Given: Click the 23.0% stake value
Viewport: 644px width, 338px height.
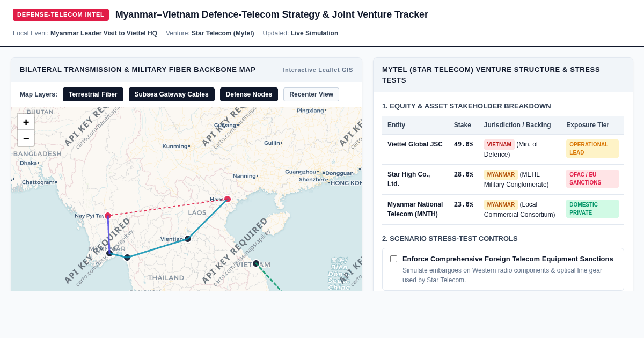Looking at the screenshot, I should (464, 204).
